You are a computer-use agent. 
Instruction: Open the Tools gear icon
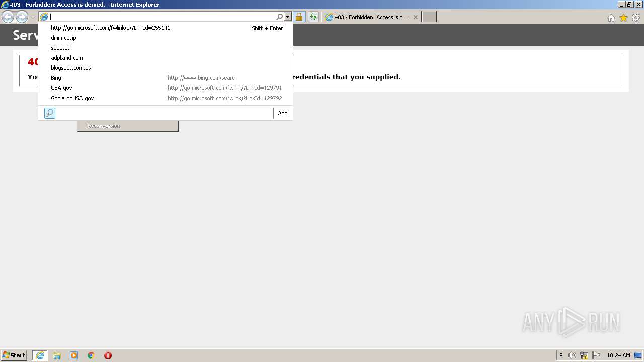click(636, 18)
